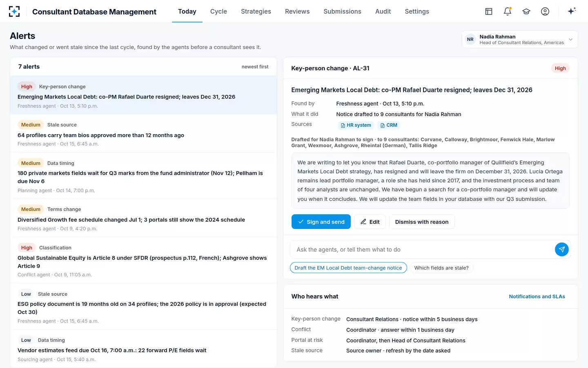
Task: Click the NR avatar badge
Action: point(470,39)
